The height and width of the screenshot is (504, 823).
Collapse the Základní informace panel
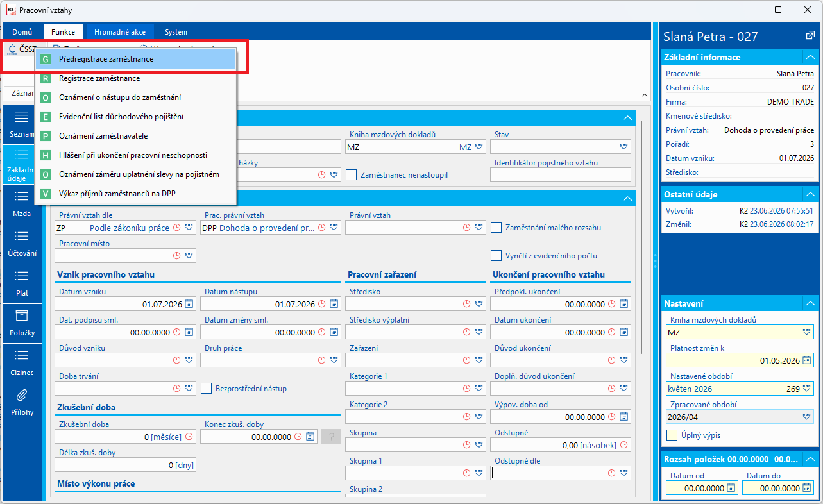coord(810,57)
